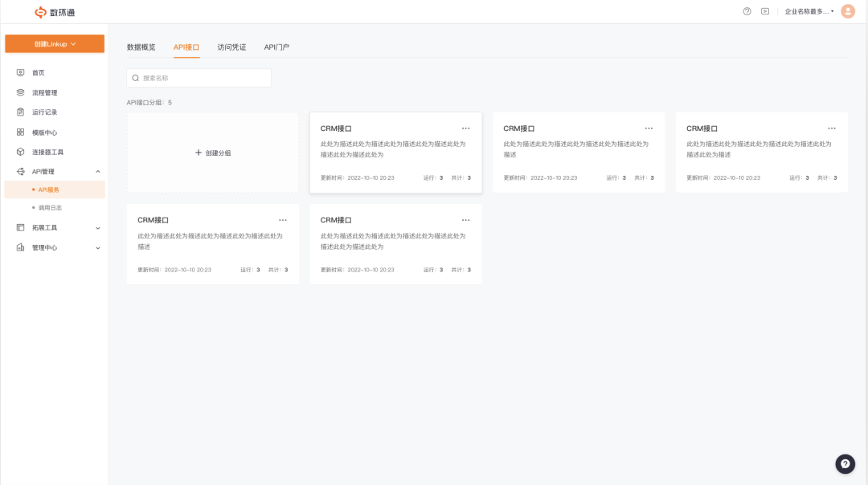Open more options on the first CRM接口 card
Screen dimensions: 868x485
(x=465, y=128)
